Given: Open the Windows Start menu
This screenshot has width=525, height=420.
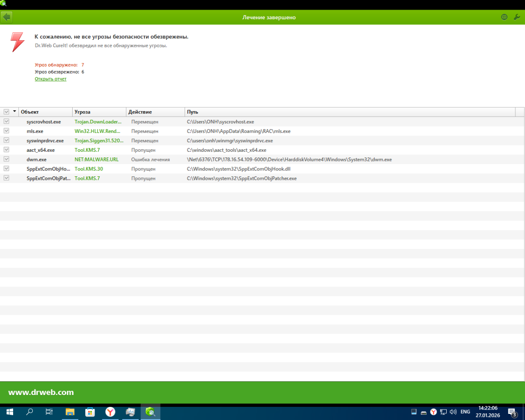Looking at the screenshot, I should pyautogui.click(x=10, y=412).
